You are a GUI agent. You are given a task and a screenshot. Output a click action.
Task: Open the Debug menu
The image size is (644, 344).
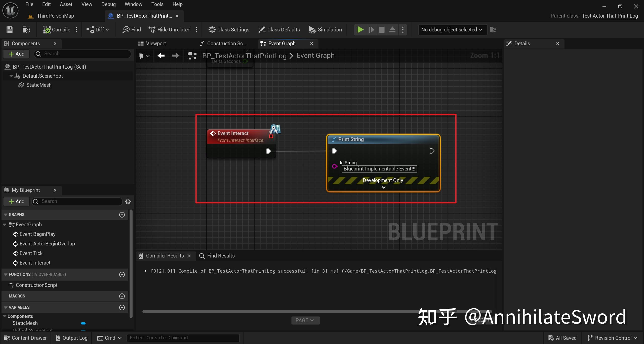[x=108, y=4]
